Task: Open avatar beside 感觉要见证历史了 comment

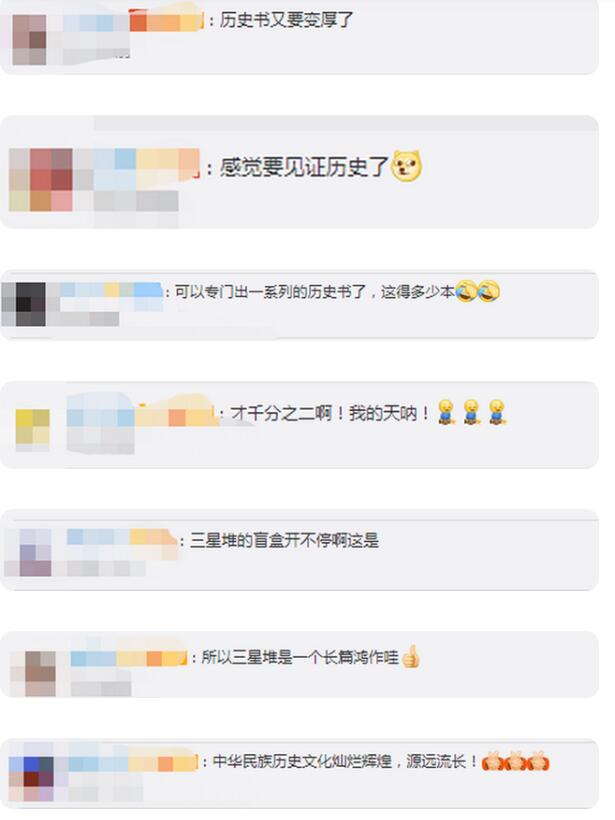Action: (x=41, y=180)
